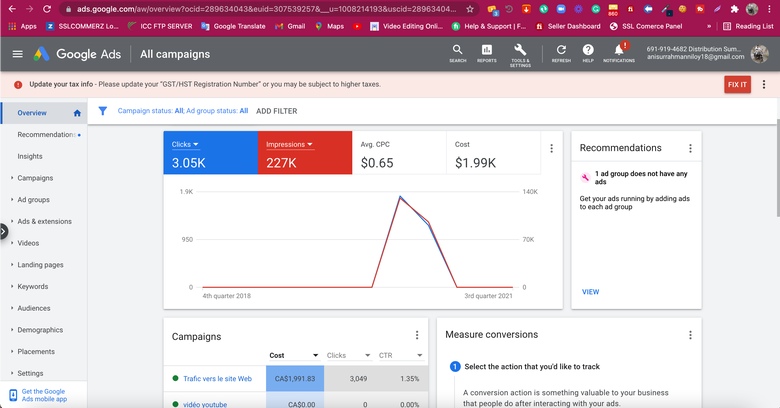Open the Reports icon in header

[x=486, y=52]
